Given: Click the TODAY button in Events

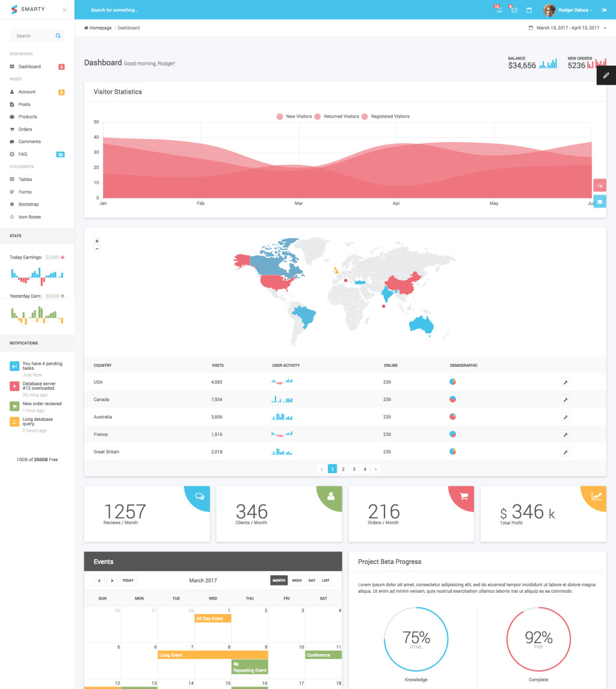Looking at the screenshot, I should point(128,580).
